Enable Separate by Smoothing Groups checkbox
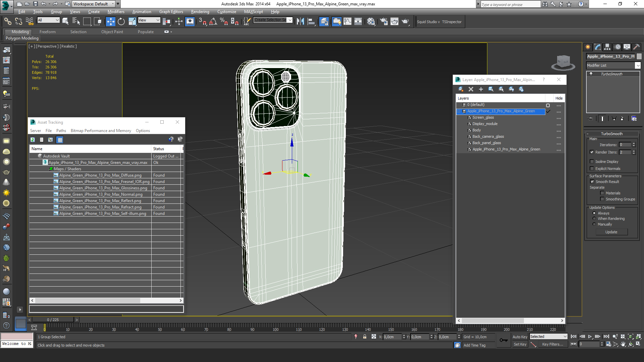Viewport: 644px width, 362px height. [602, 199]
